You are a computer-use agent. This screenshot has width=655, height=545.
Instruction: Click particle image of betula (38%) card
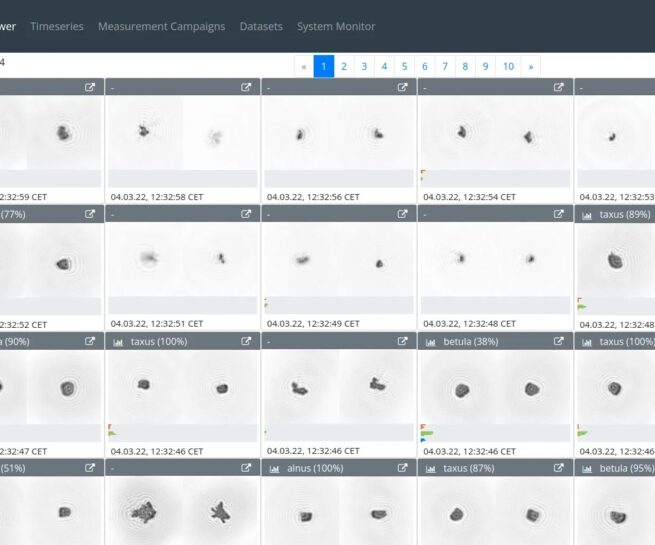(495, 387)
